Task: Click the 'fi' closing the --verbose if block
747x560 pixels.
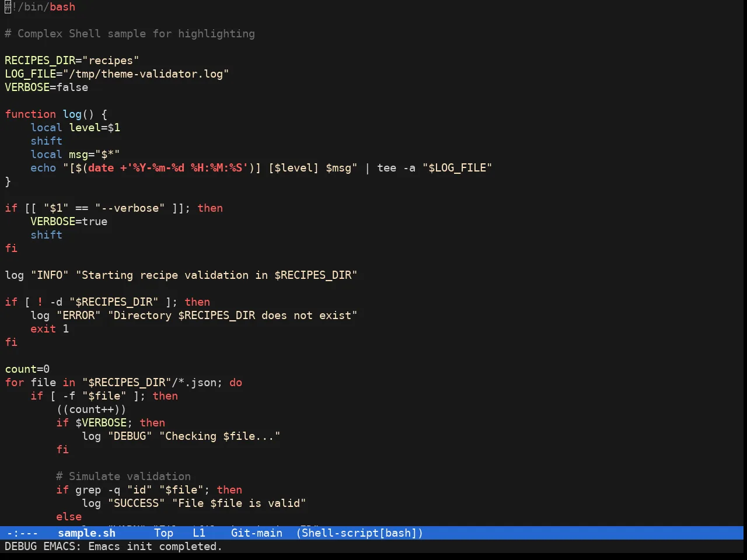Action: click(x=11, y=249)
